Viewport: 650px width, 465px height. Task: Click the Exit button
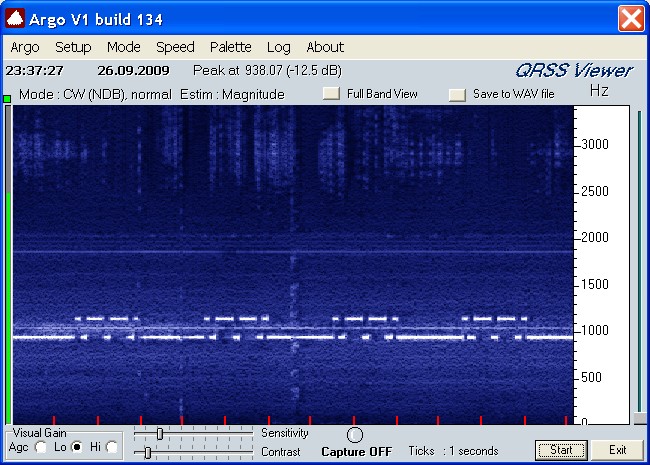click(617, 450)
